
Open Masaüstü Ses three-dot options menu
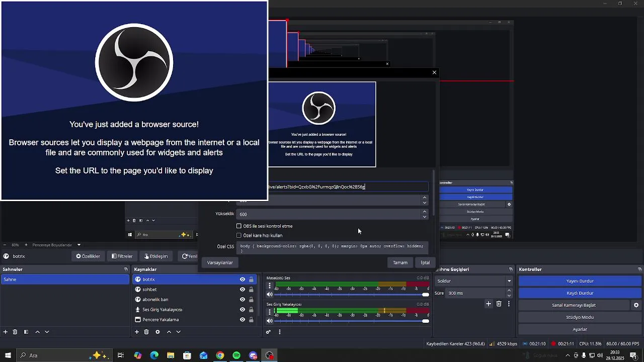pyautogui.click(x=270, y=286)
